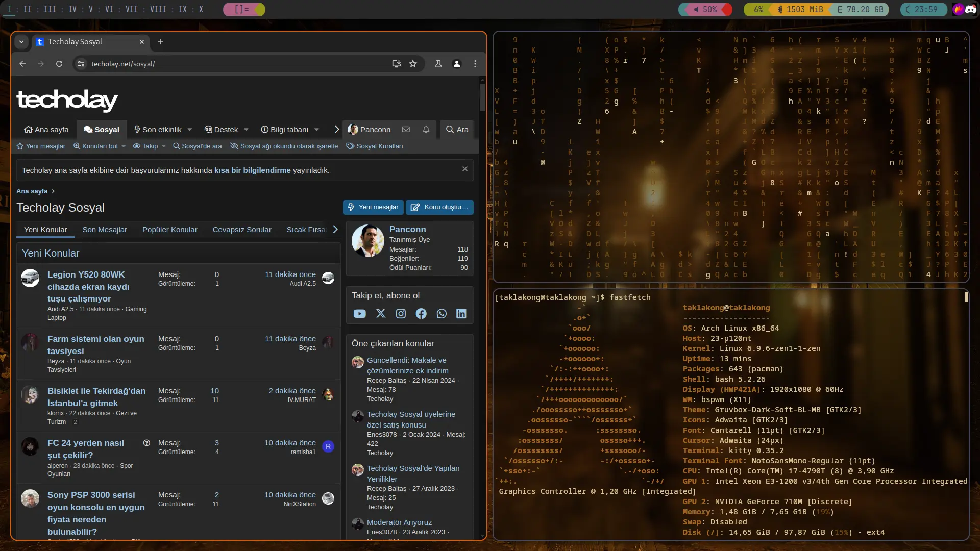The height and width of the screenshot is (551, 980).
Task: Click the Yeni mesajlar blue button
Action: [x=373, y=207]
